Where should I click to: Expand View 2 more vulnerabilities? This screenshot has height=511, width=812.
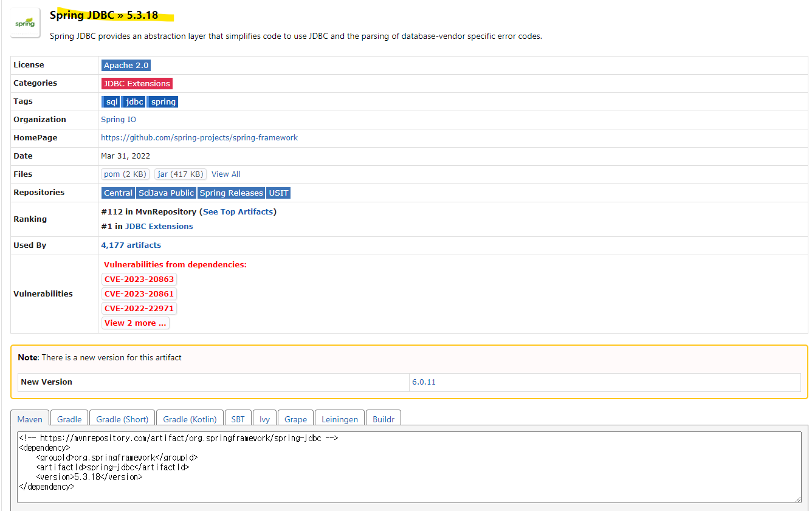(x=135, y=323)
